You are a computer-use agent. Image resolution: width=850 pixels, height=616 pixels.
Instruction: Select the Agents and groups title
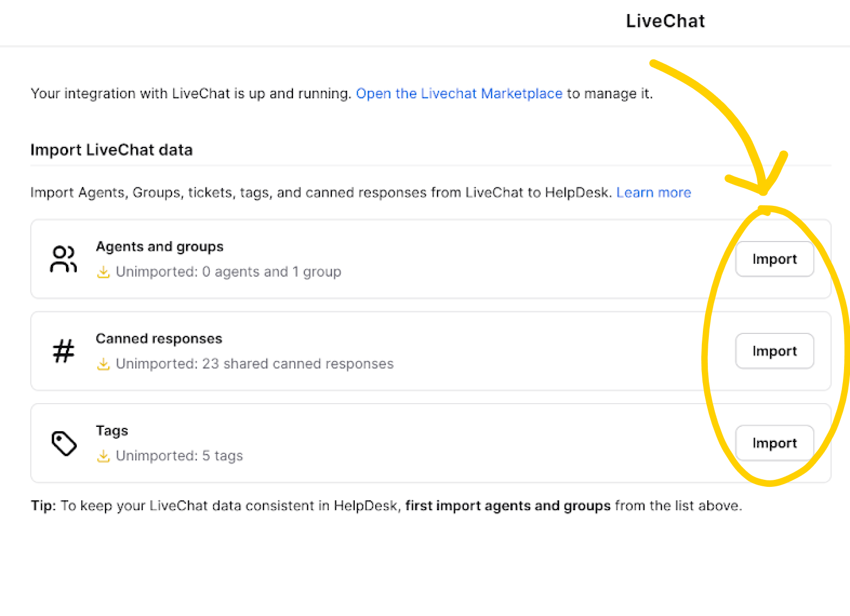tap(160, 246)
